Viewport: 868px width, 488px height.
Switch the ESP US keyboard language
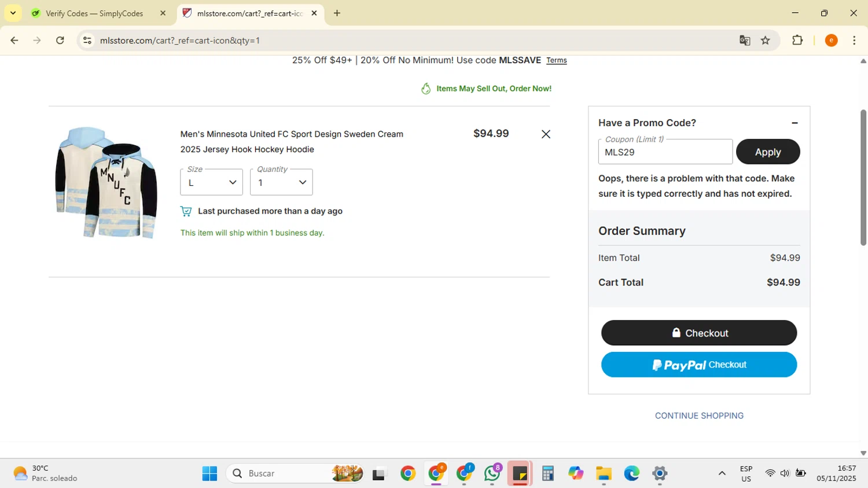[746, 474]
